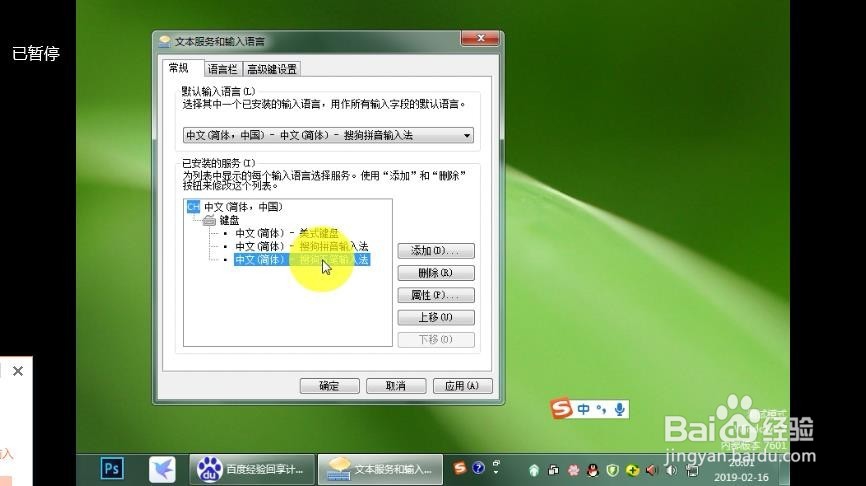Screen dimensions: 866x486
Task: Click the grey volume speaker tray icon
Action: pos(672,470)
